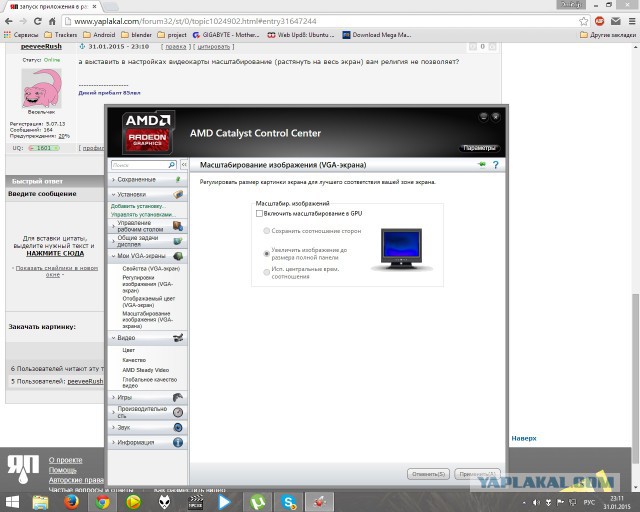
Task: Enable the GPU scaling checkbox
Action: pyautogui.click(x=260, y=213)
